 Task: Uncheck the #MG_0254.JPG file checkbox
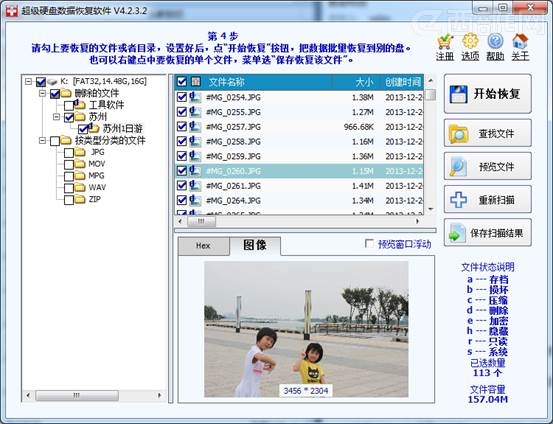click(182, 97)
